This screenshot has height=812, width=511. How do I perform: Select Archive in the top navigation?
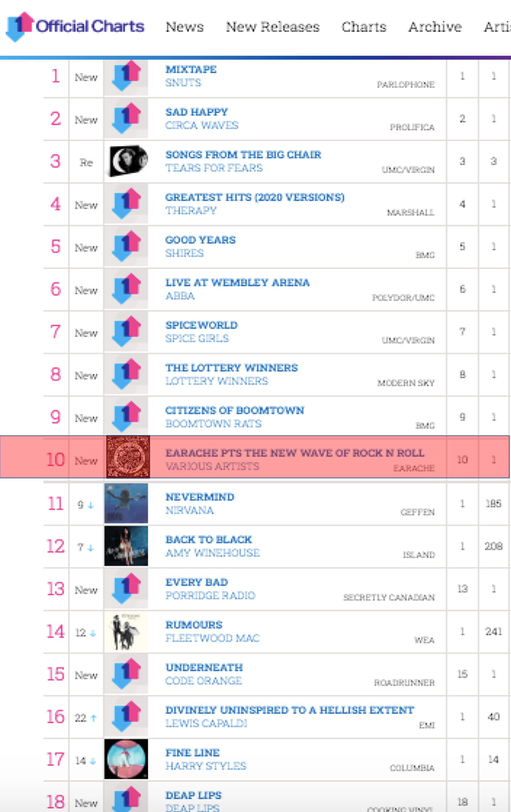(435, 27)
